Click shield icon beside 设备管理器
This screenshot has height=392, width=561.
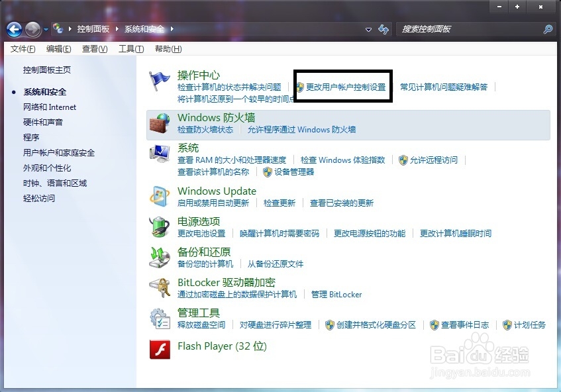point(268,172)
